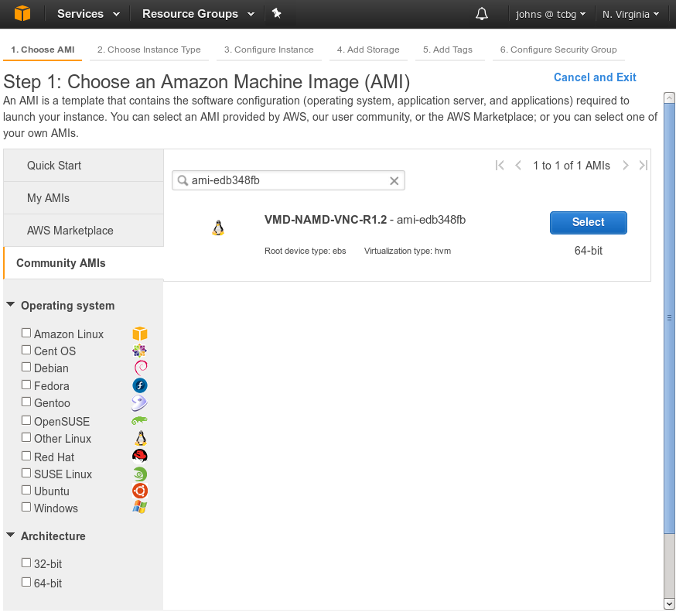Open the Services dropdown menu
The height and width of the screenshot is (616, 676).
click(x=89, y=14)
